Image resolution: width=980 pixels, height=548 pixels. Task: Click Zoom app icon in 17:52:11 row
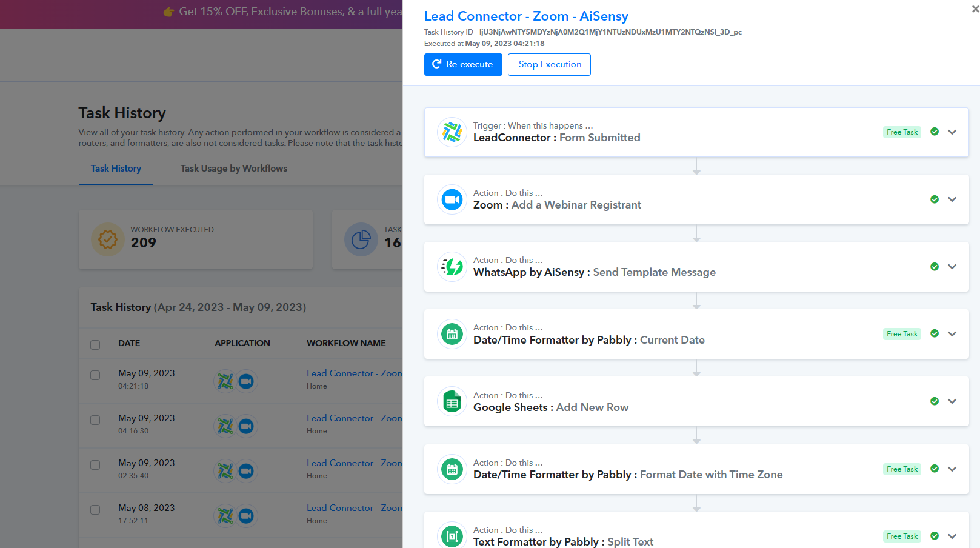246,516
